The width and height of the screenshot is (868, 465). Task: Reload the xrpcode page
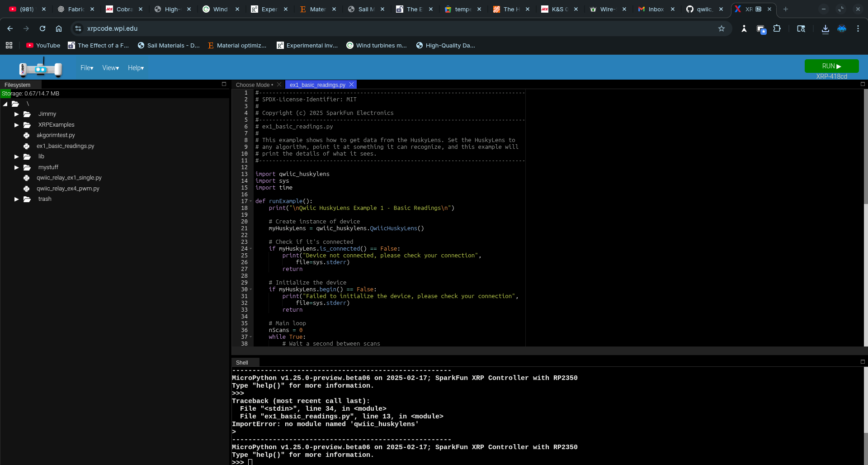(42, 28)
